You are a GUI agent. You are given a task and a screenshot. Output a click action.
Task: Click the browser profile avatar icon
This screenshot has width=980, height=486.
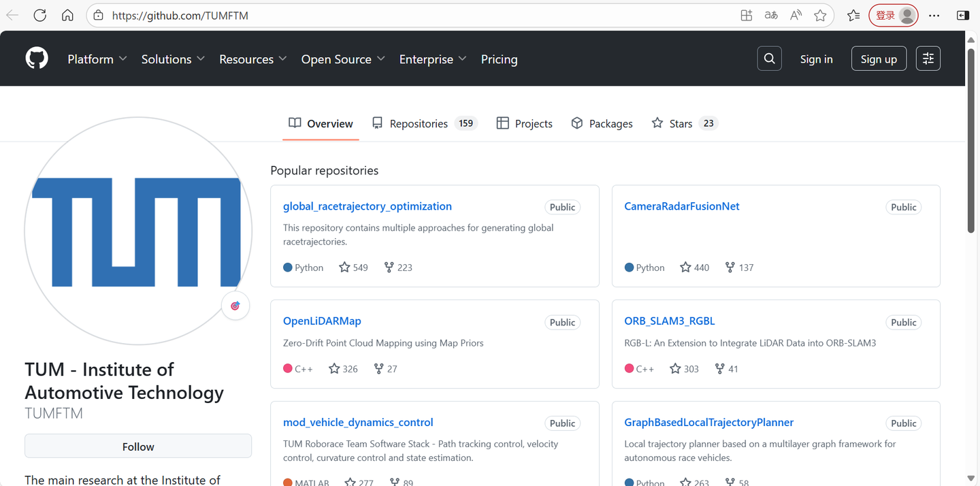point(906,15)
